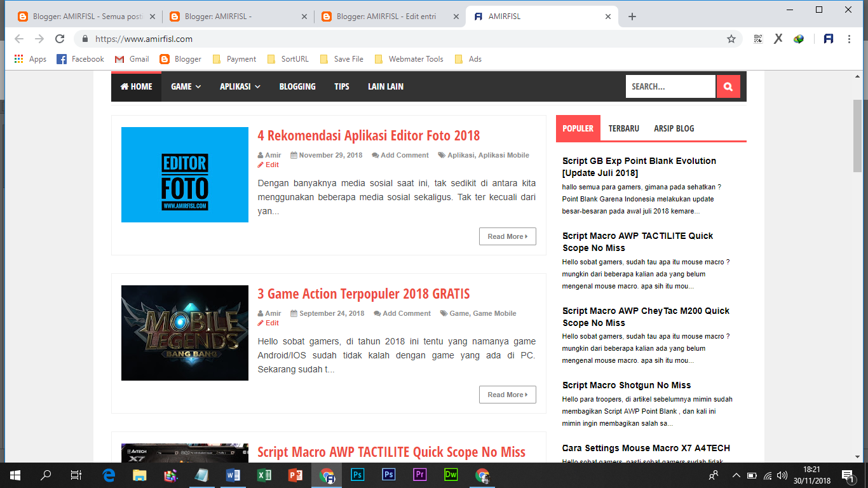Viewport: 868px width, 488px height.
Task: Select the POPULER sidebar tab
Action: coord(578,128)
